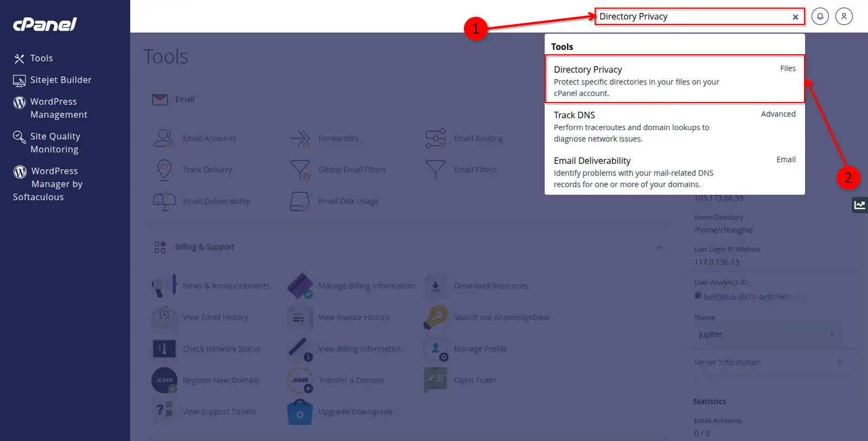Image resolution: width=868 pixels, height=441 pixels.
Task: Open Register New Domain .com icon
Action: point(164,380)
